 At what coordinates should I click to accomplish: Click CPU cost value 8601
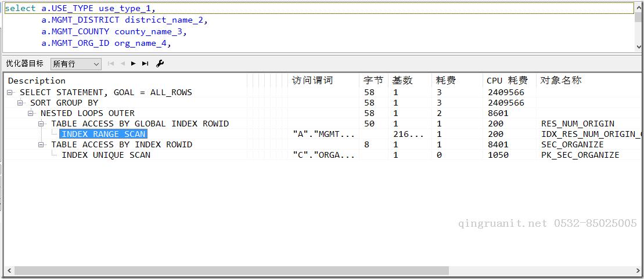pos(498,113)
